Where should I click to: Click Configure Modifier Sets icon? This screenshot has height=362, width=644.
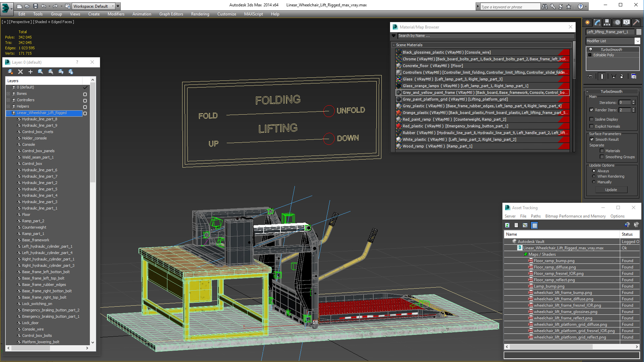click(x=634, y=76)
